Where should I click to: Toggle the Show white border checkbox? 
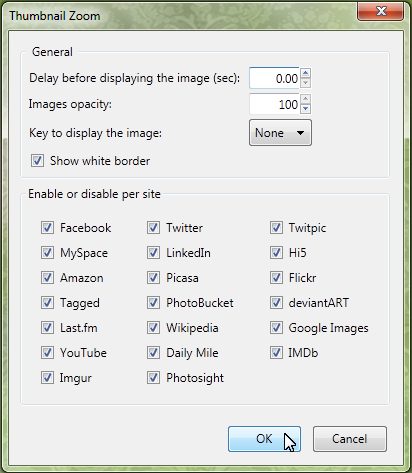click(37, 161)
